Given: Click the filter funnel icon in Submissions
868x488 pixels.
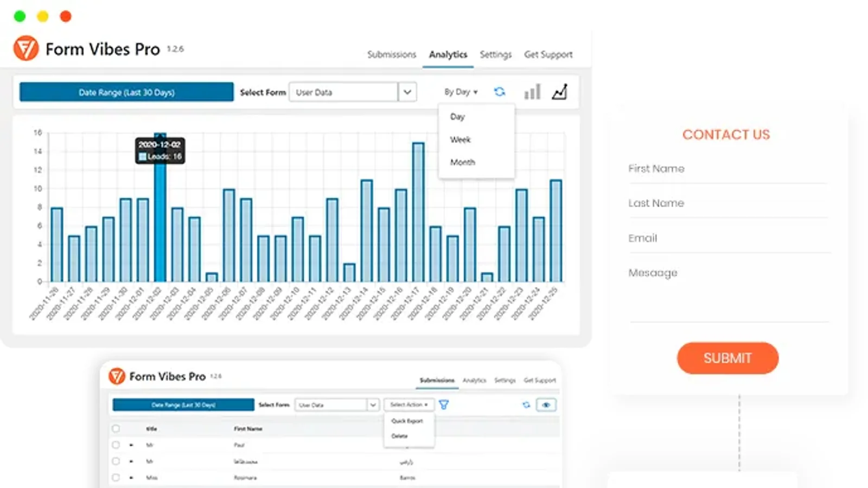Looking at the screenshot, I should coord(444,405).
